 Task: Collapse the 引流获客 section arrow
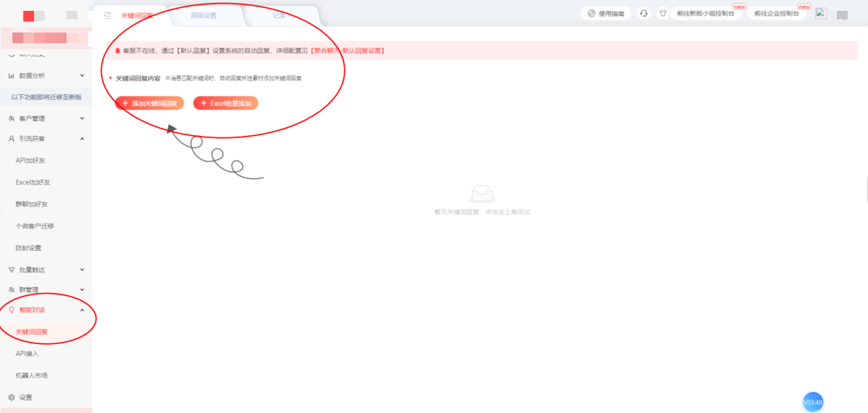82,139
